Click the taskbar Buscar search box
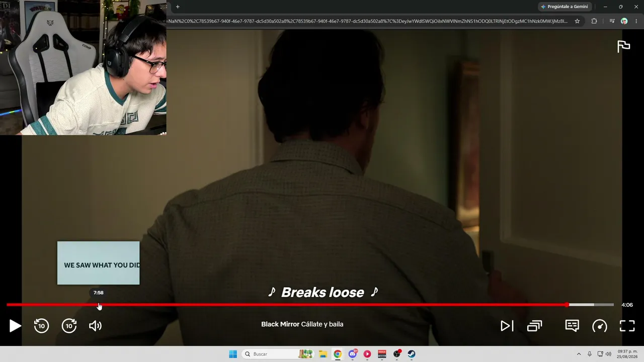The height and width of the screenshot is (362, 644). pos(278,354)
